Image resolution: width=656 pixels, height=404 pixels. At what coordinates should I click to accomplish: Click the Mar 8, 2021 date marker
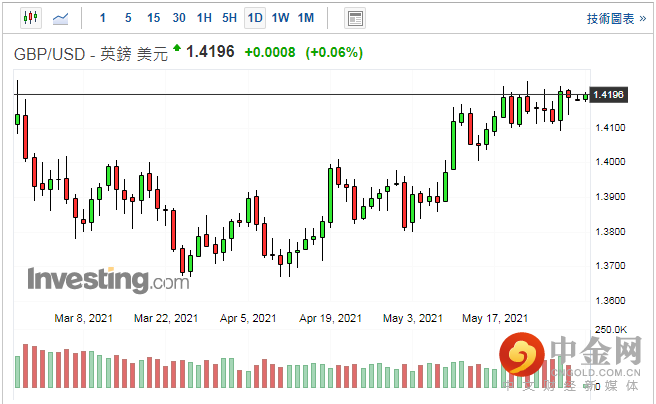[x=84, y=319]
